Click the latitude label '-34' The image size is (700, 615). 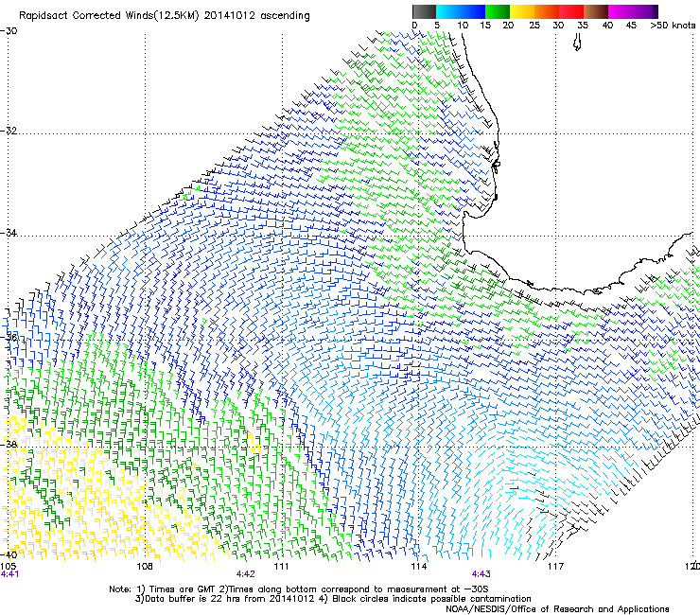(9, 233)
